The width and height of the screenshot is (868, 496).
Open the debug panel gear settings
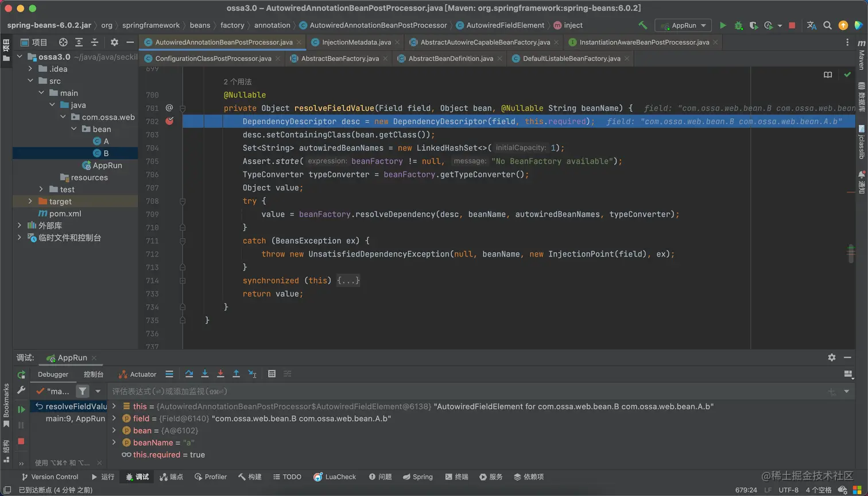pyautogui.click(x=832, y=357)
